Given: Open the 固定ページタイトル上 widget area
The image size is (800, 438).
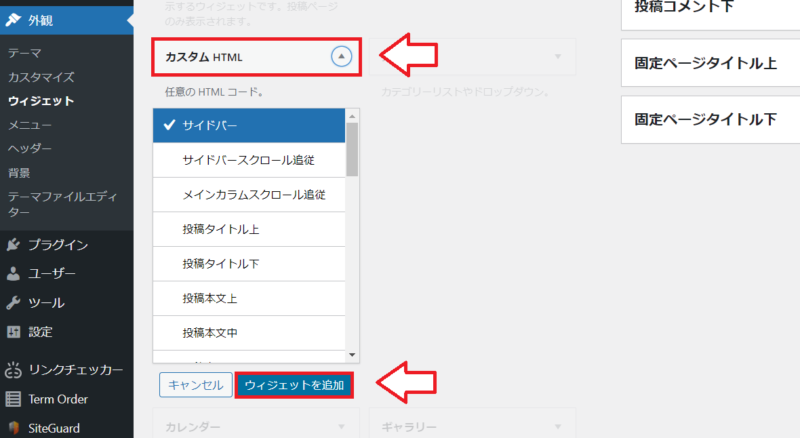Looking at the screenshot, I should (710, 63).
